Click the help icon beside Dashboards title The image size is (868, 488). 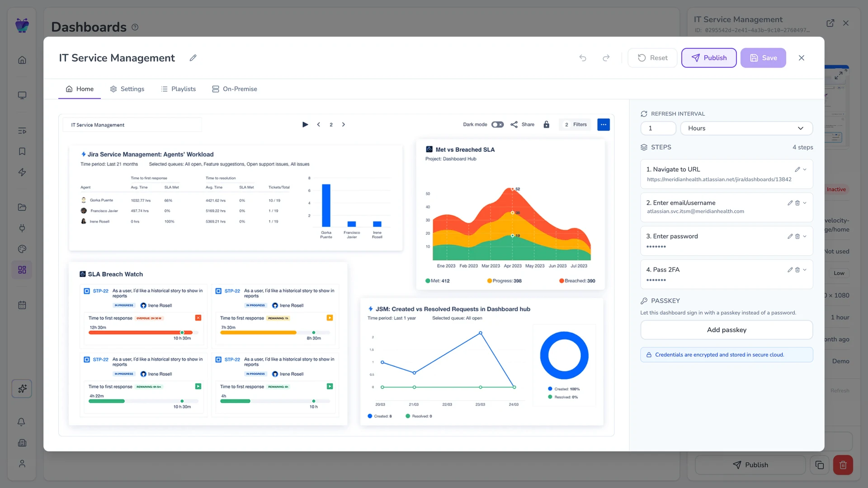[x=135, y=27]
